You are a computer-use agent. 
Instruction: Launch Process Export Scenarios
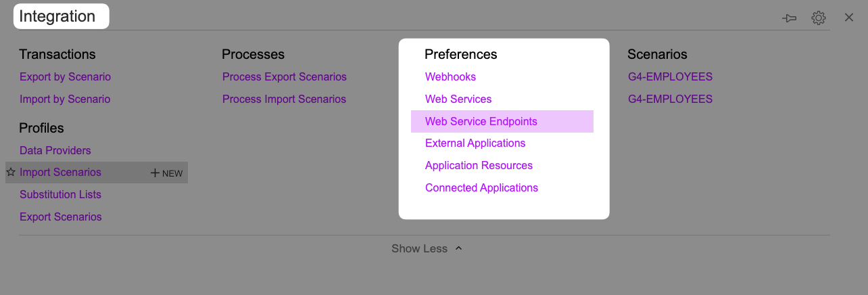coord(285,77)
